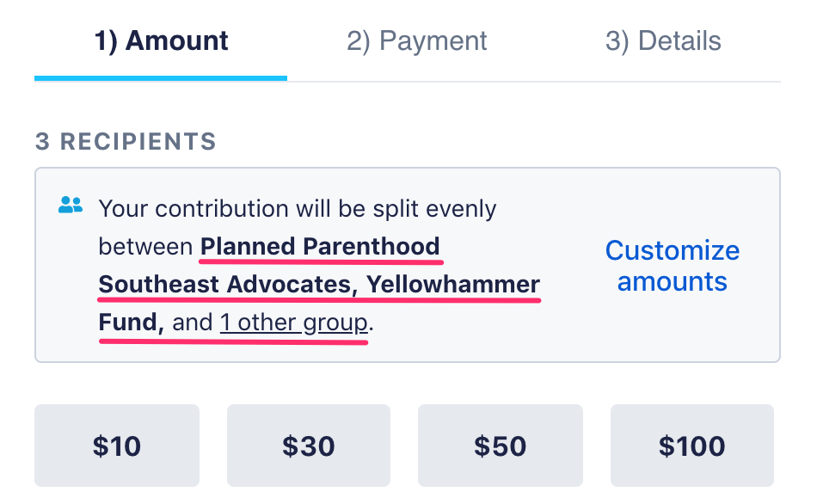The width and height of the screenshot is (817, 504).
Task: Click the Customize amounts link
Action: click(673, 266)
